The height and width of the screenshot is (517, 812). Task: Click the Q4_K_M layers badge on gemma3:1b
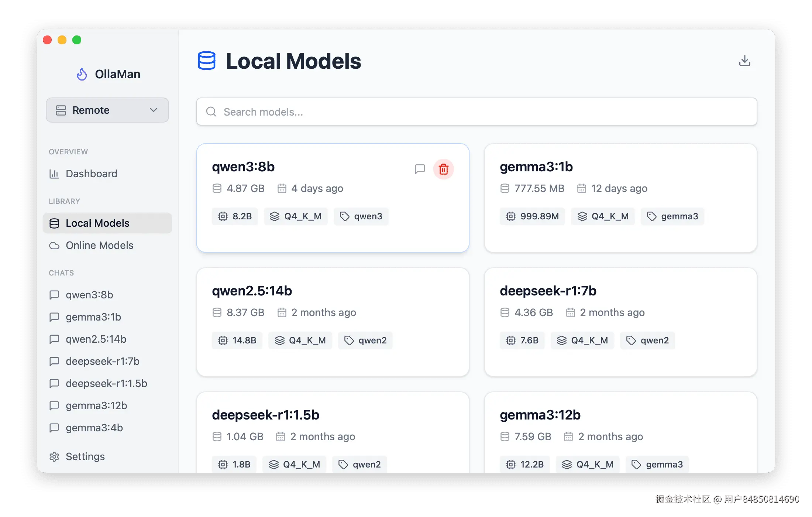tap(603, 216)
